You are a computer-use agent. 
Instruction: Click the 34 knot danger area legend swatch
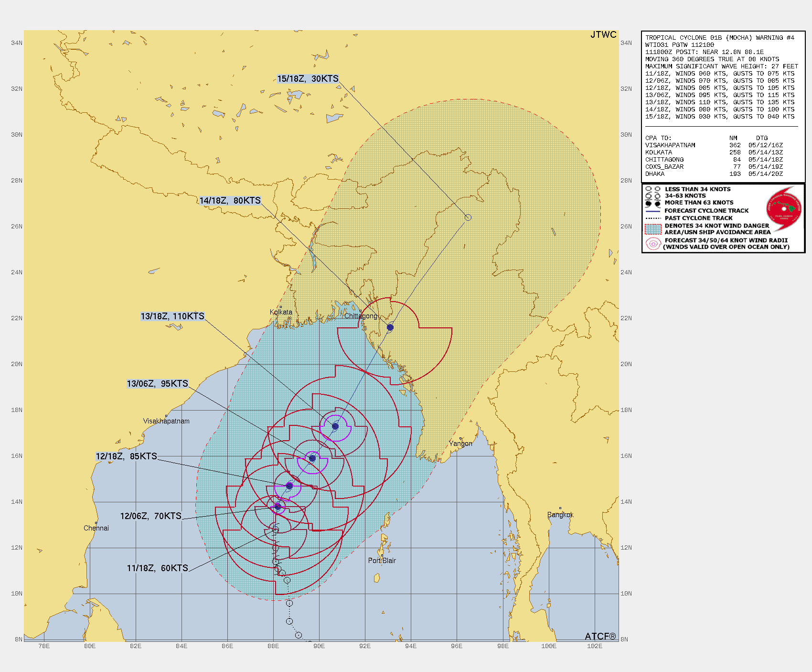point(653,229)
